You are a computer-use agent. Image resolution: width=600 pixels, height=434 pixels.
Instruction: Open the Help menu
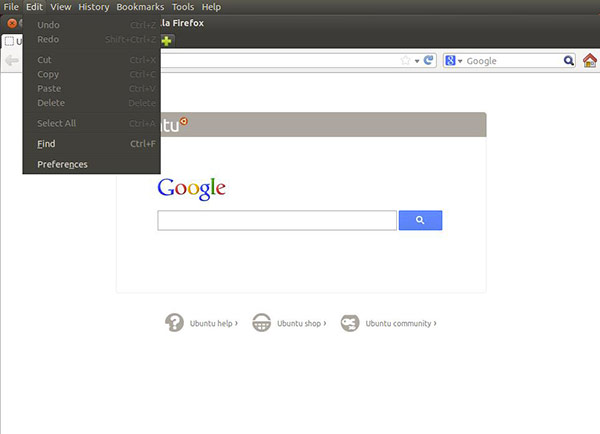point(211,7)
